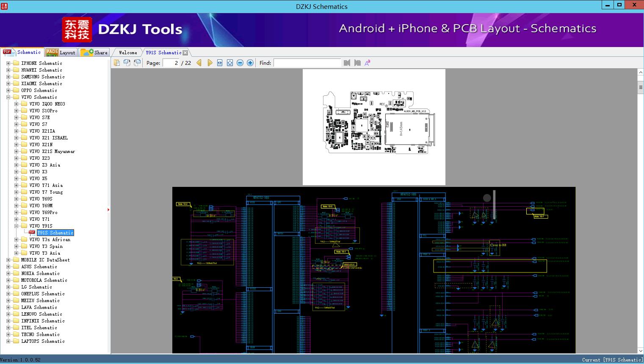644x364 pixels.
Task: Click the fit page icon
Action: [x=230, y=63]
